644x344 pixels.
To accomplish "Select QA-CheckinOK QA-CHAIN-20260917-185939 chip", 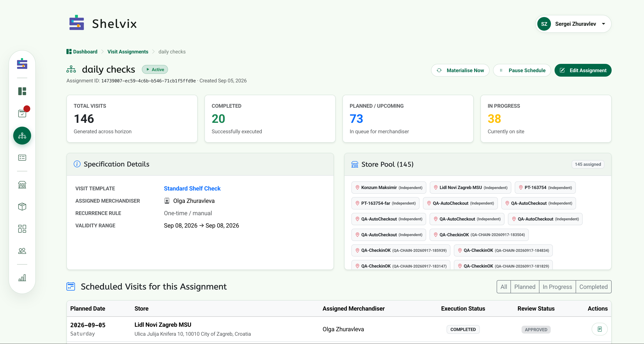I will [401, 250].
